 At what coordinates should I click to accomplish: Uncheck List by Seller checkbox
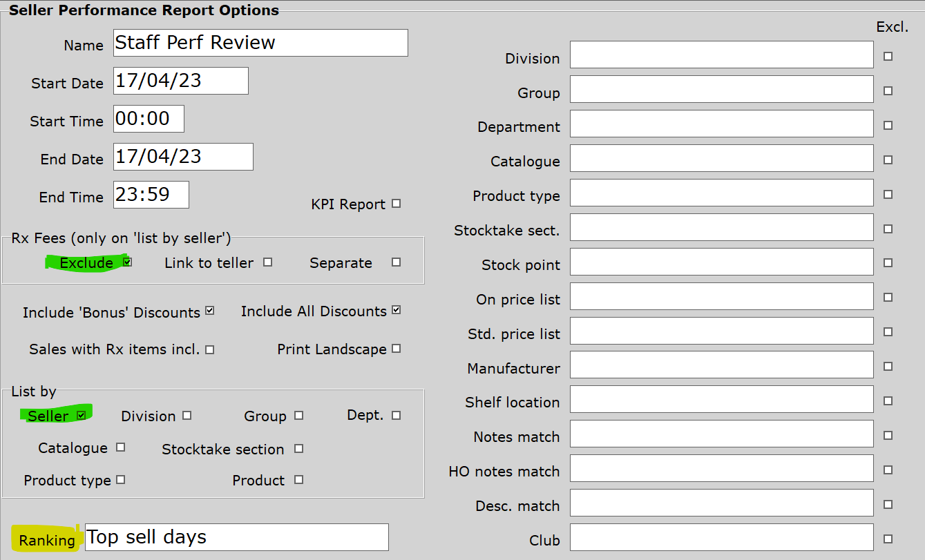pyautogui.click(x=82, y=416)
